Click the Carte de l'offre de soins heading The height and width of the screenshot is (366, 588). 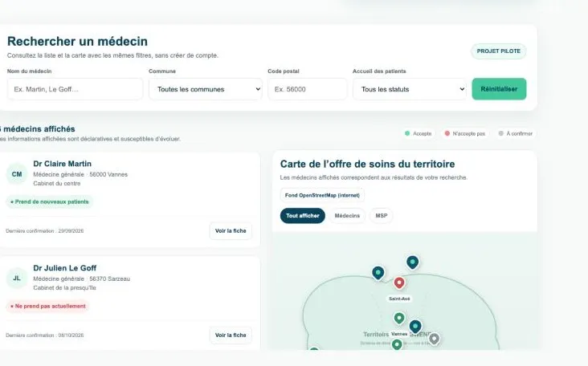[x=368, y=164]
